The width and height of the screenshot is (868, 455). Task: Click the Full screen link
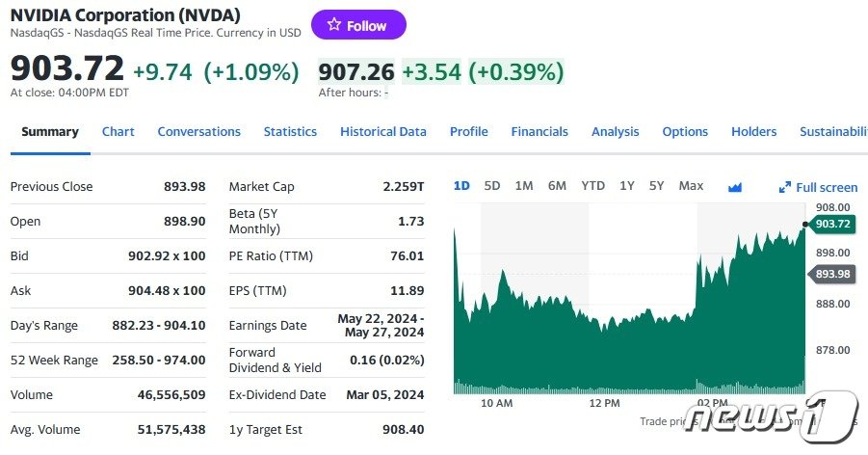pyautogui.click(x=826, y=188)
